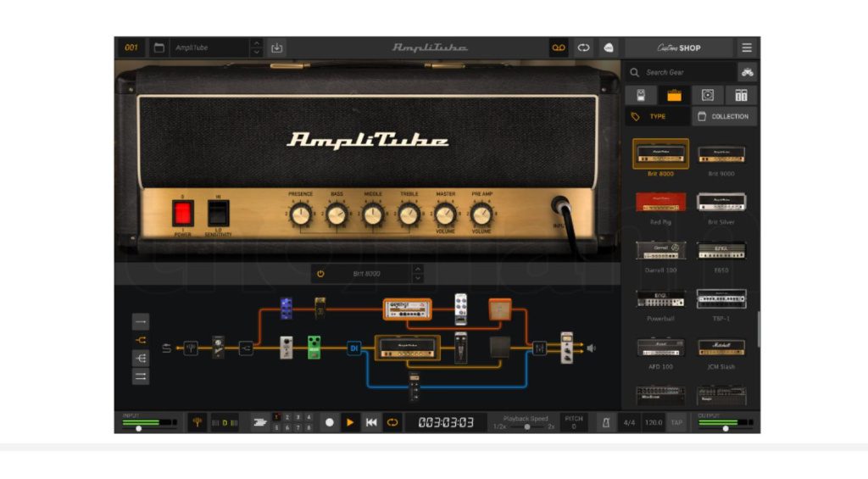This screenshot has height=479, width=868.
Task: Choose the two-way split chain layout
Action: [x=141, y=340]
